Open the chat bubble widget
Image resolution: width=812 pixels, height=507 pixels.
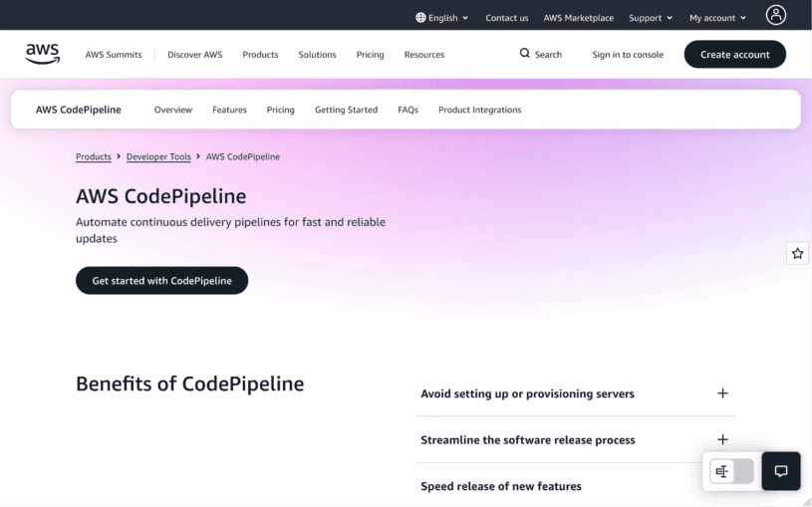pyautogui.click(x=781, y=471)
